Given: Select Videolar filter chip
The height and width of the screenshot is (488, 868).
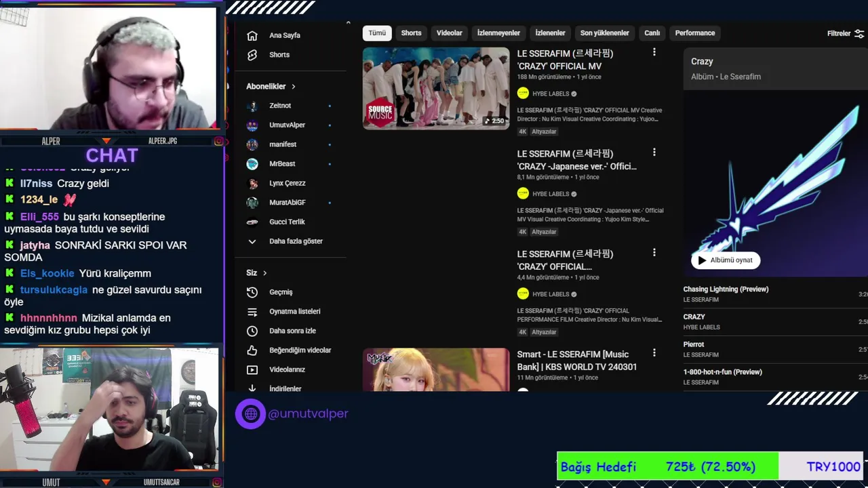Looking at the screenshot, I should tap(449, 33).
